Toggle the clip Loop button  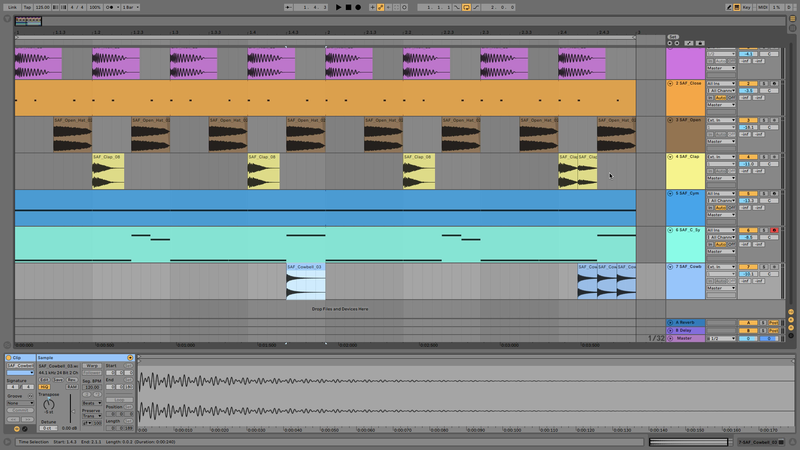tap(119, 400)
